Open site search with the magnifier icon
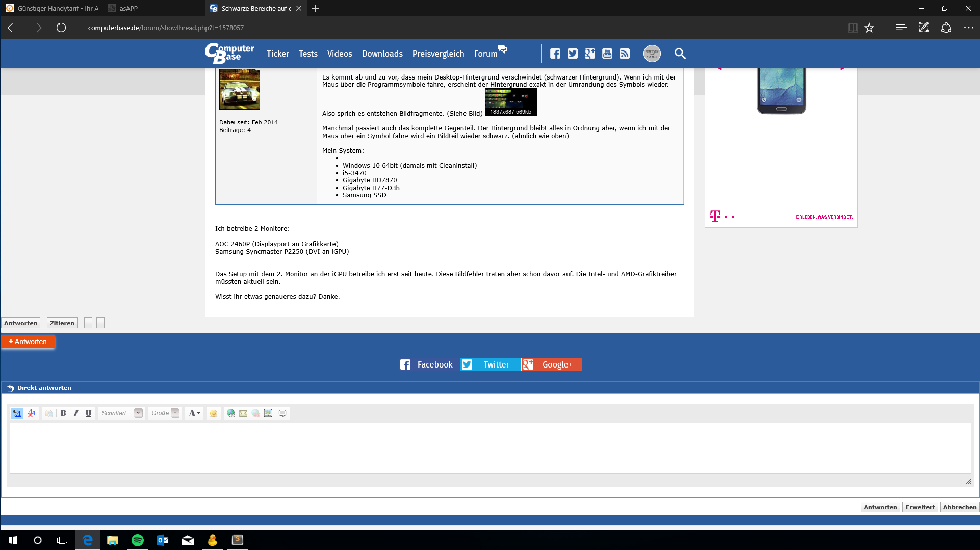The width and height of the screenshot is (980, 550). click(x=680, y=54)
